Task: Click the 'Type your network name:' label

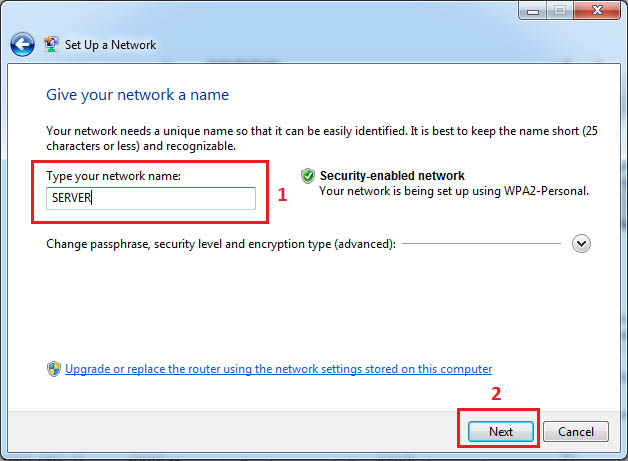Action: 112,176
